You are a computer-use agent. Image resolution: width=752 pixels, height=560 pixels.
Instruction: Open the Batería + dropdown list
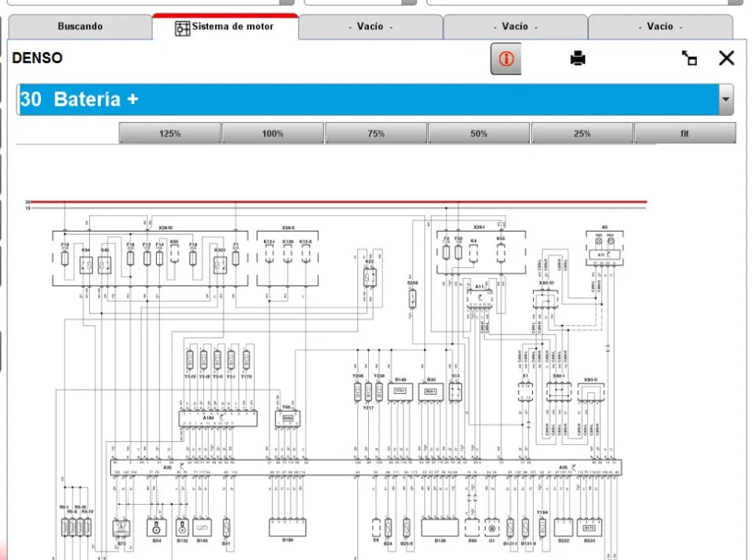pyautogui.click(x=725, y=99)
